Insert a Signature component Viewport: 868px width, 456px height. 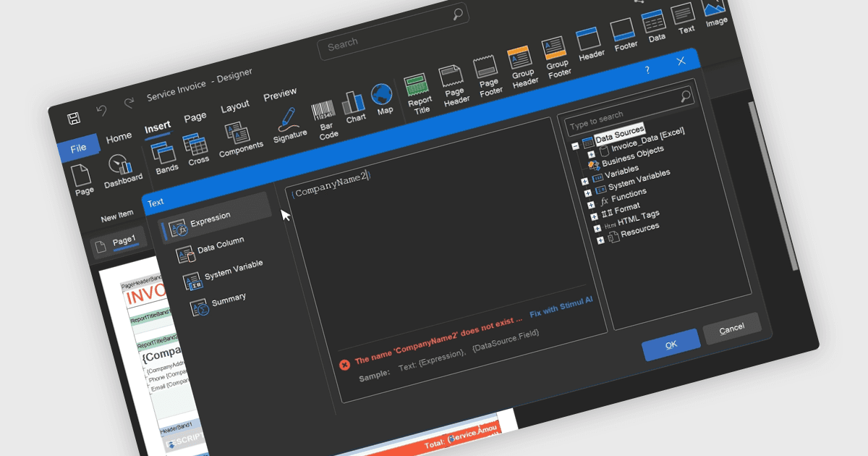tap(288, 125)
